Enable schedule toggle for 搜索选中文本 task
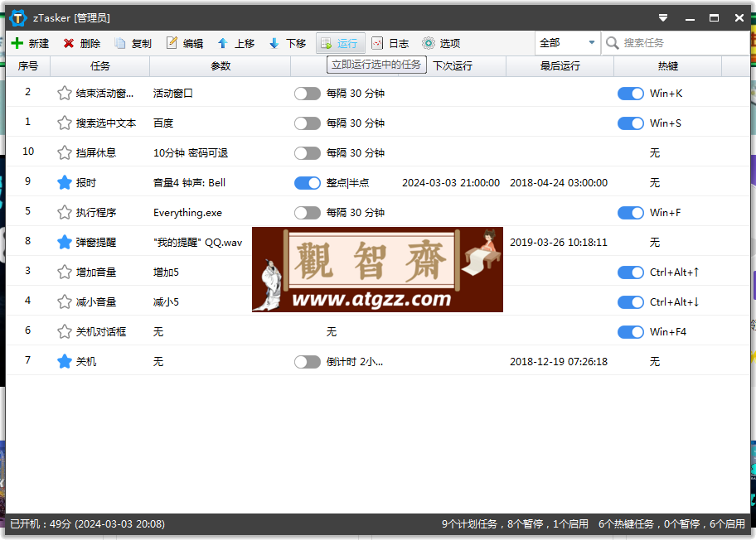The height and width of the screenshot is (540, 756). point(307,123)
